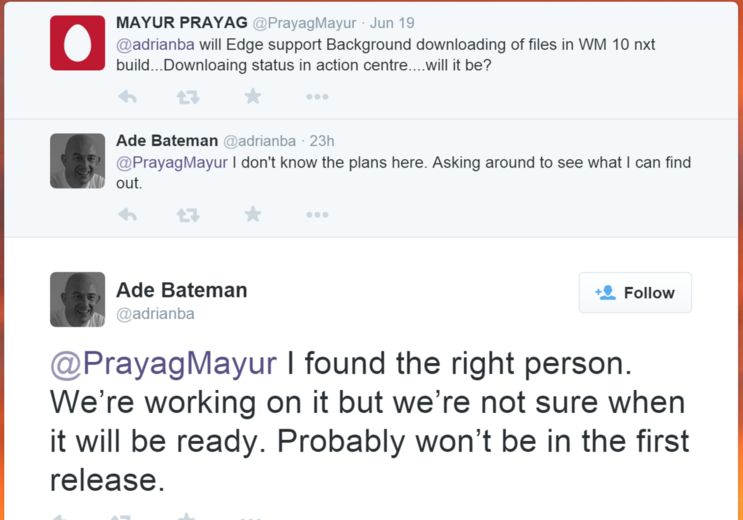
Task: Retweet MAYUR PRAYAG's Edge question tweet
Action: (x=188, y=97)
